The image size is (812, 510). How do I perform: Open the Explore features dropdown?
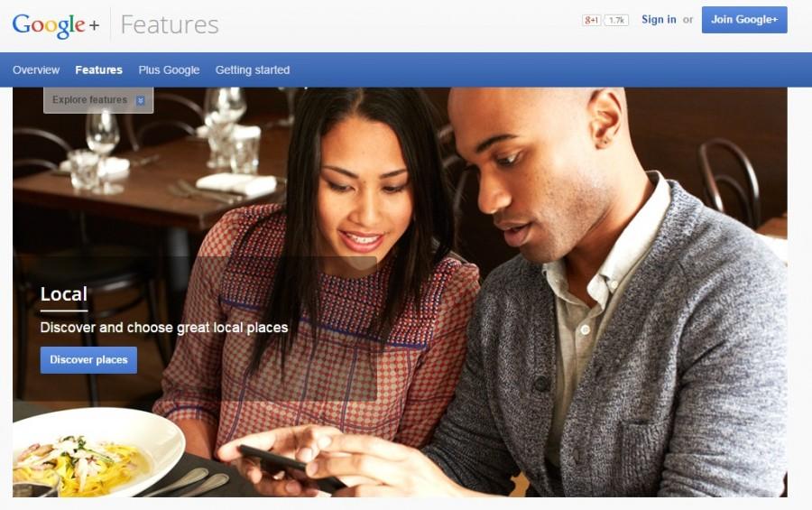(x=98, y=100)
